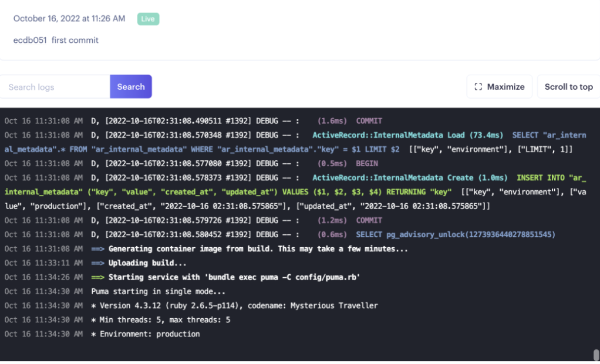
Task: Click the 'Oct 16 11:34:26 AM' timestamp
Action: pyautogui.click(x=43, y=277)
